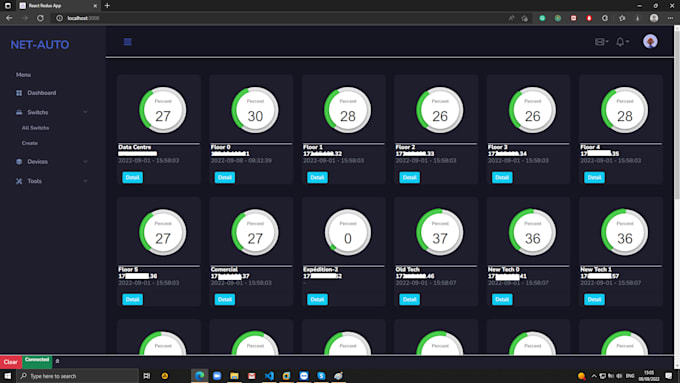This screenshot has height=383, width=680.
Task: Click the read aloud icon in address bar
Action: [512, 18]
